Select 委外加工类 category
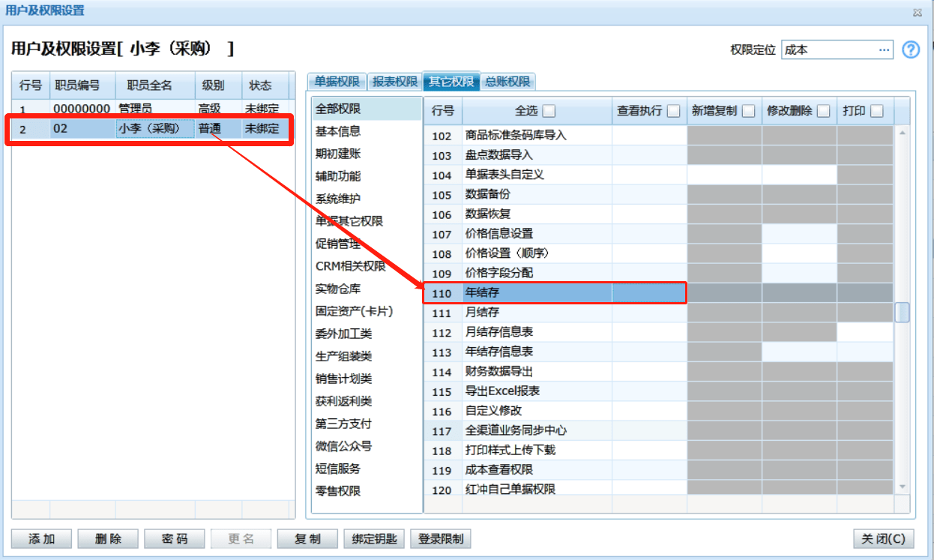Screen dimensions: 934x560 367,334
